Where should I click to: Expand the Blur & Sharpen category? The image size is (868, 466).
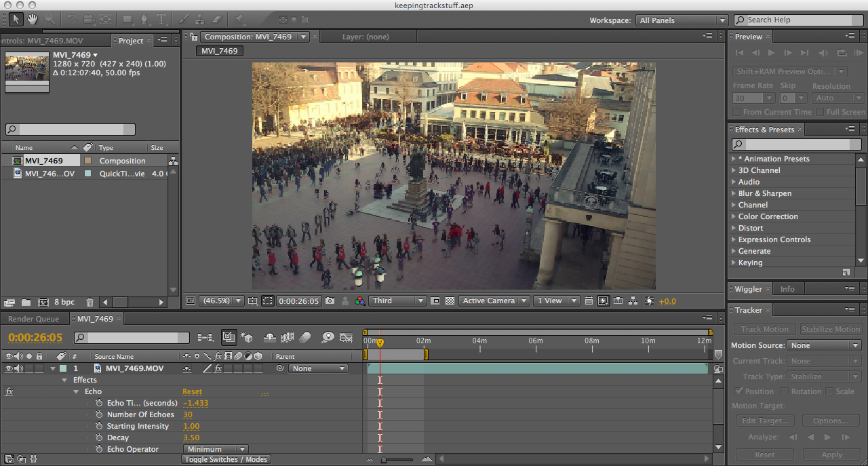pos(734,193)
